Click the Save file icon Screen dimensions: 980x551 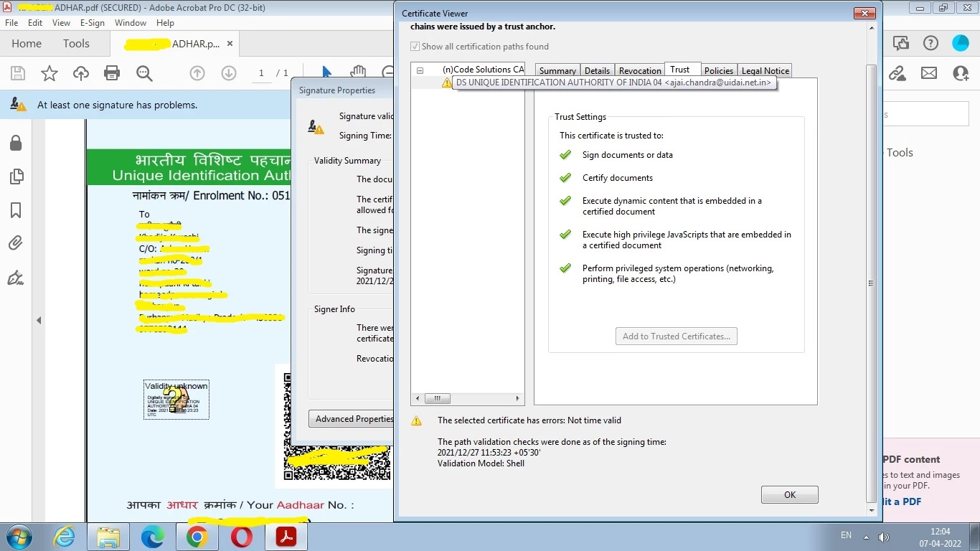point(18,73)
